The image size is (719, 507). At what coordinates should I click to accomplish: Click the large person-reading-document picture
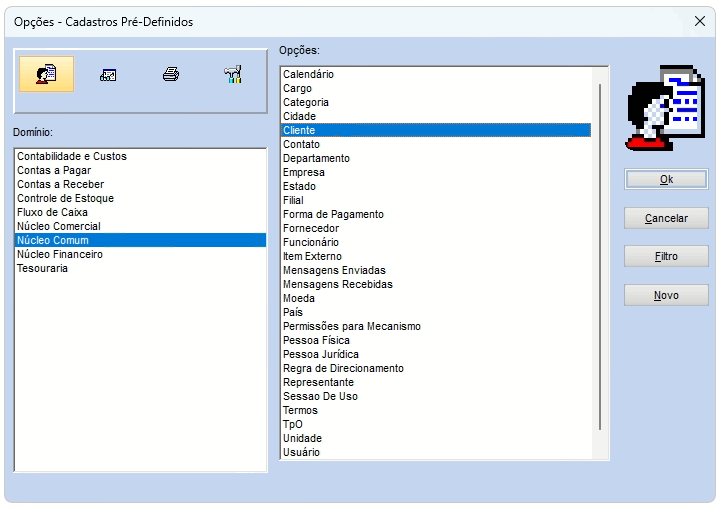point(666,108)
